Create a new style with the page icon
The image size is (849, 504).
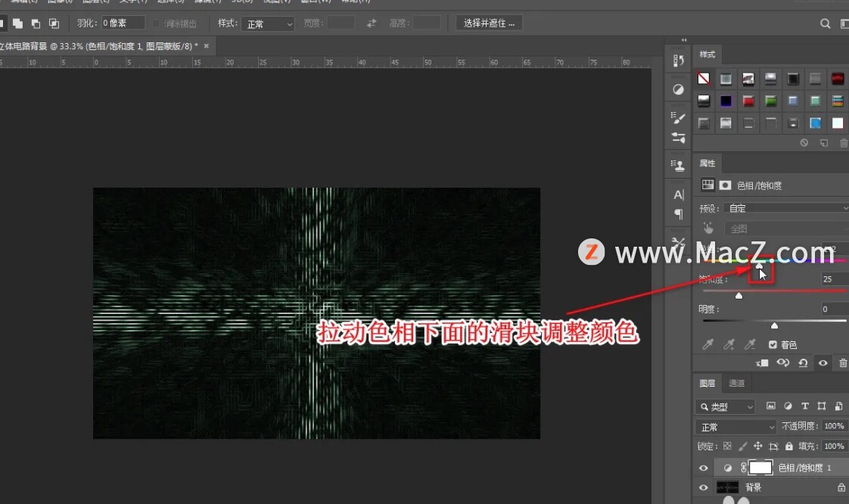[x=823, y=143]
